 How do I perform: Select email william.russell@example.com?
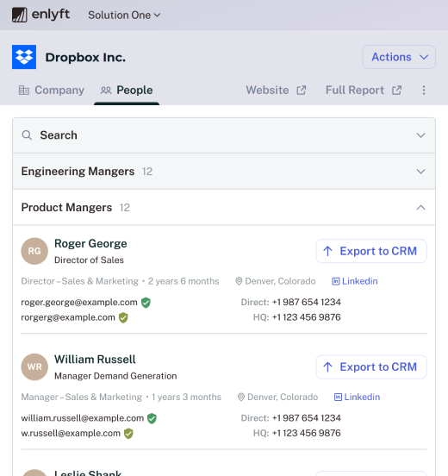[82, 418]
